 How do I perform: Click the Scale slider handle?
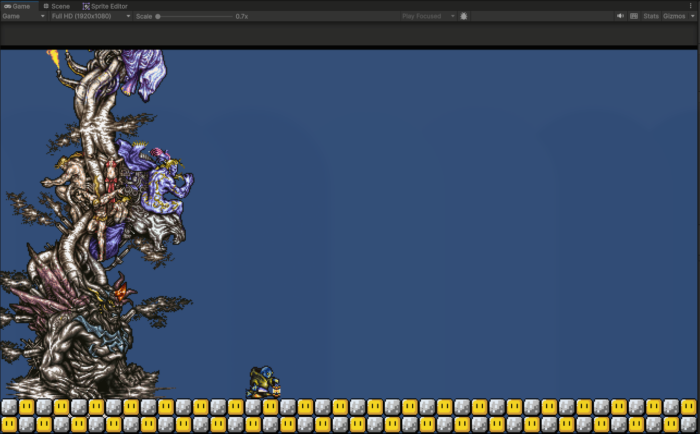158,16
